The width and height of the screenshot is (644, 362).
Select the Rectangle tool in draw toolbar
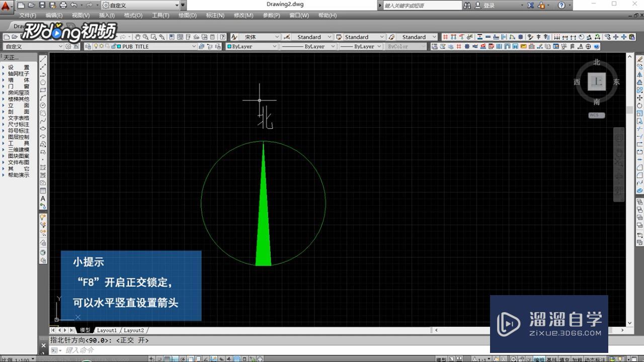(43, 89)
